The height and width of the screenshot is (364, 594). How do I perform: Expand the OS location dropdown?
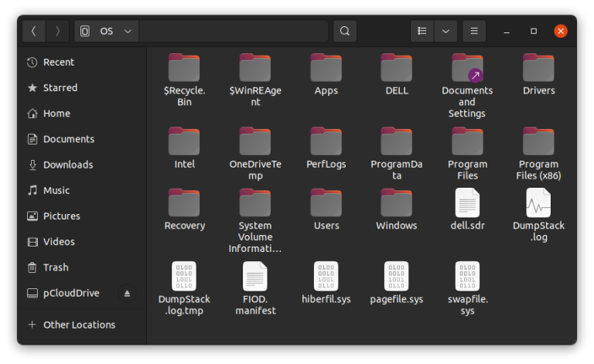click(x=128, y=31)
